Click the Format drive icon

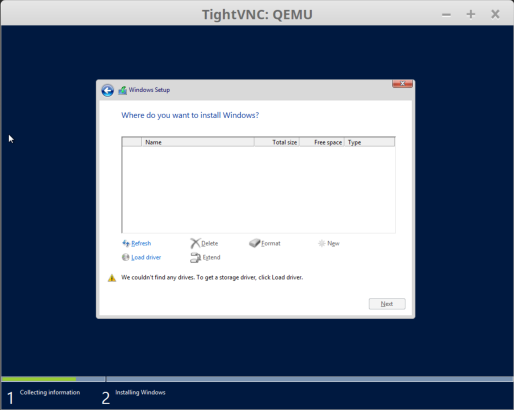click(254, 243)
